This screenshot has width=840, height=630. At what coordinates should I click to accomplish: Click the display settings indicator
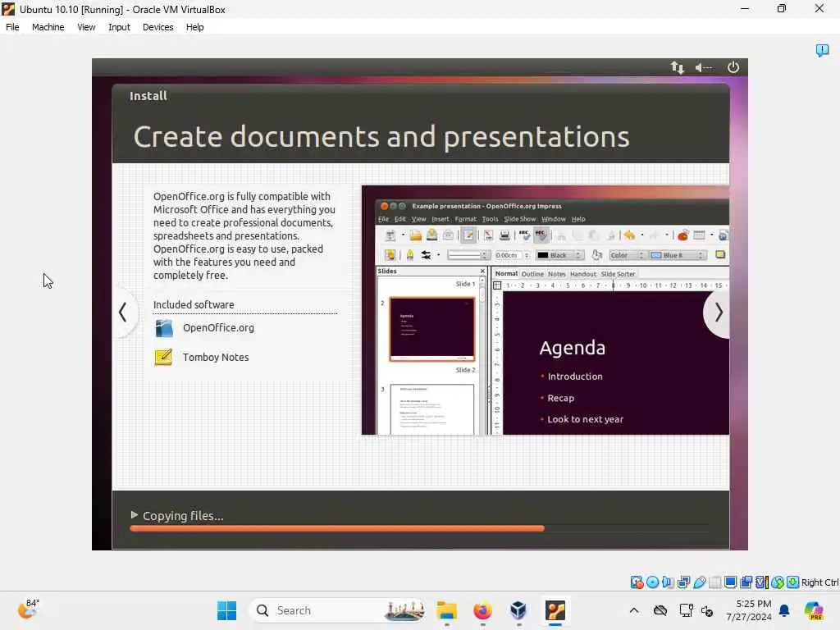tap(730, 582)
